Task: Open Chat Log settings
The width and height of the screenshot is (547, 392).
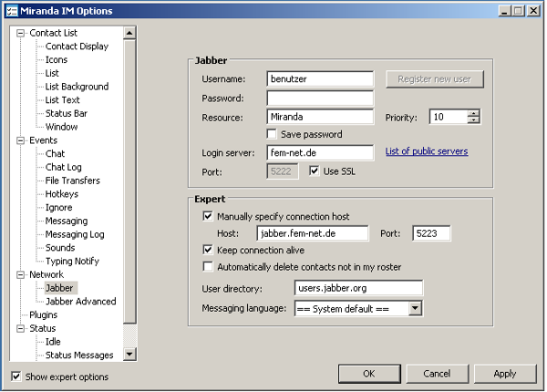Action: (x=64, y=168)
